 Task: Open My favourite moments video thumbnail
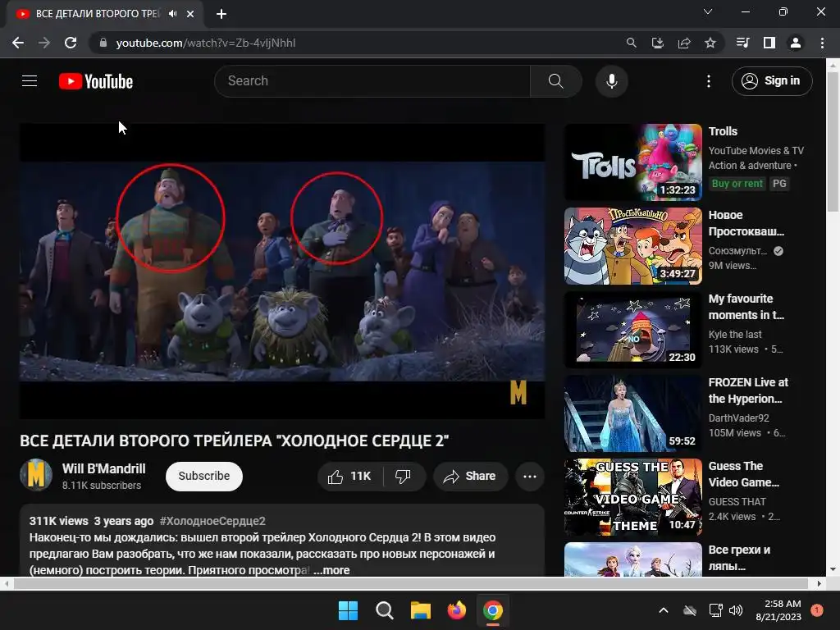633,330
